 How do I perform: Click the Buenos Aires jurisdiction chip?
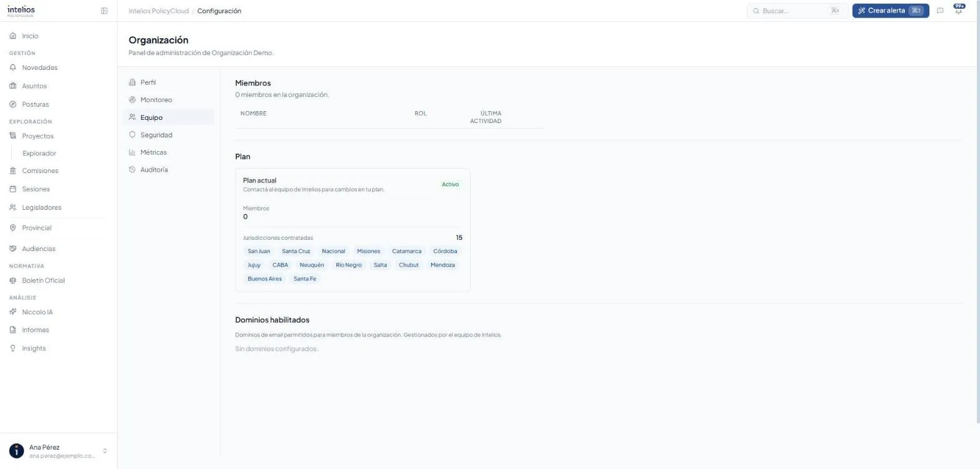point(264,279)
